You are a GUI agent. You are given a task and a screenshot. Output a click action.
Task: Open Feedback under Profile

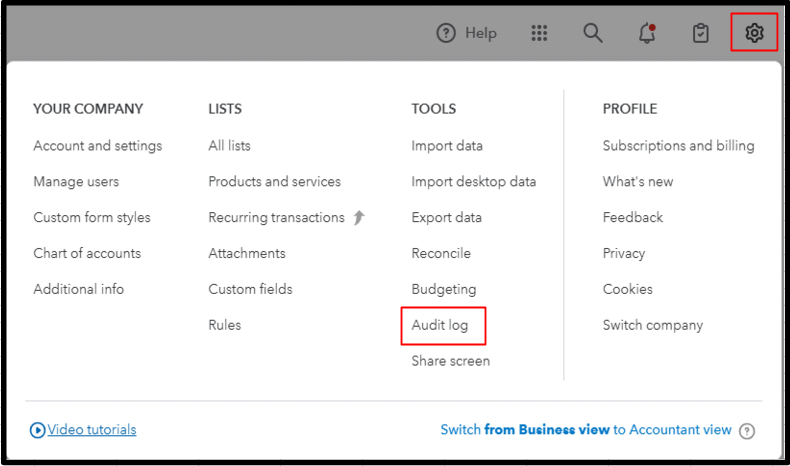coord(633,218)
